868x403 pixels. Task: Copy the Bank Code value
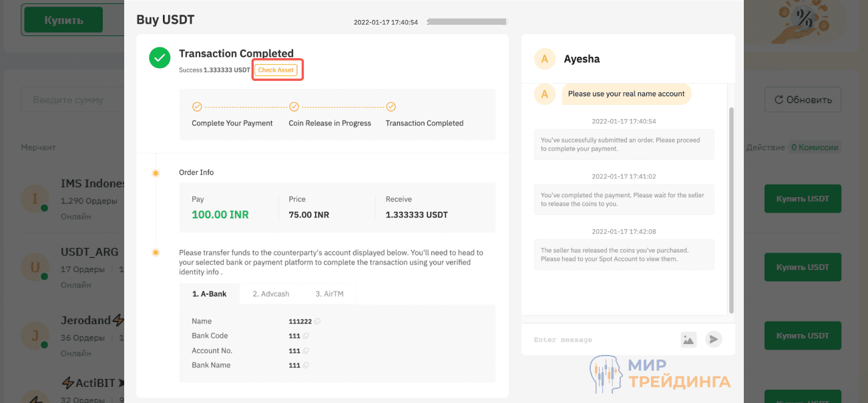[x=305, y=335]
